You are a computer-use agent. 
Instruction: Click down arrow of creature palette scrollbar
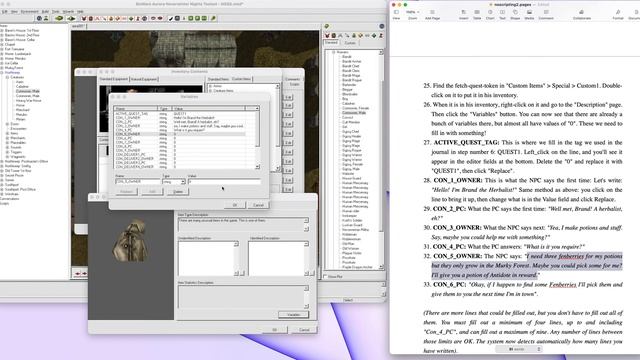(381, 267)
